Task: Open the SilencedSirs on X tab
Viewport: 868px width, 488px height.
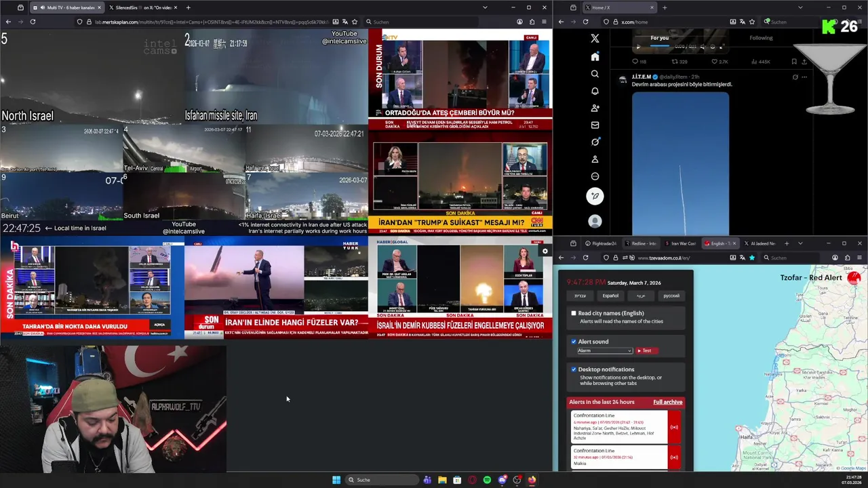Action: click(x=144, y=7)
